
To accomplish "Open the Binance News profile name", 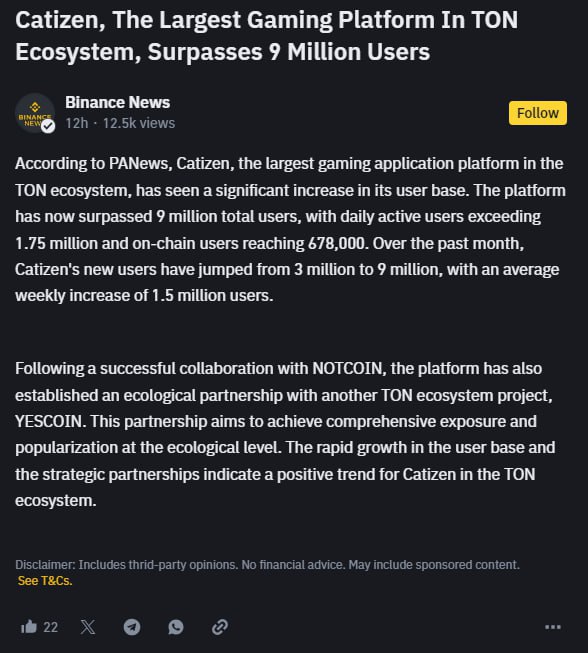I will (117, 102).
